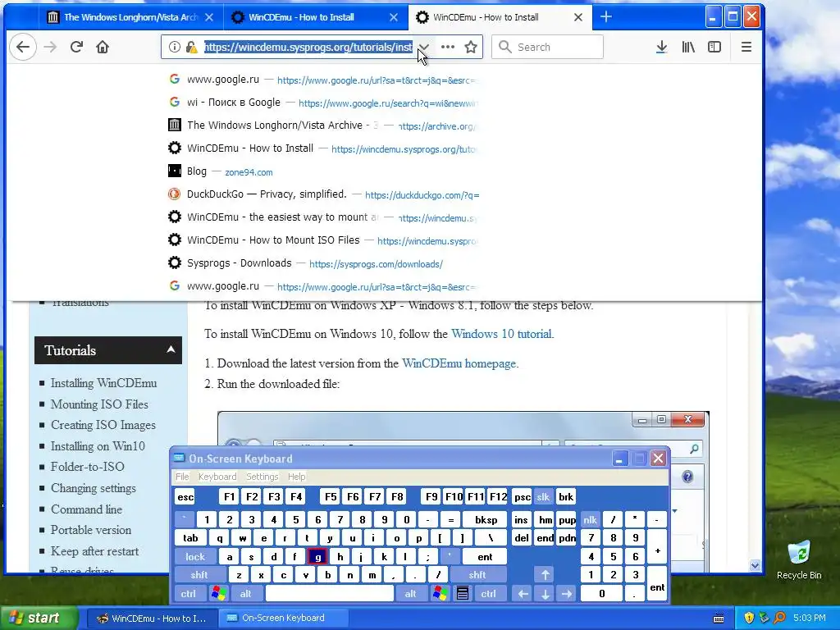Open Installing on Win10 tutorial
This screenshot has width=840, height=630.
click(x=98, y=446)
